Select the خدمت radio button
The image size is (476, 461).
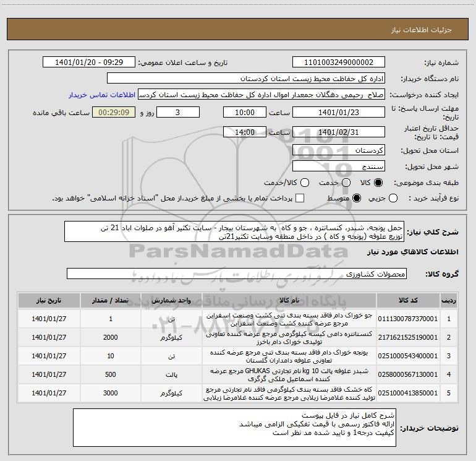[x=346, y=183]
